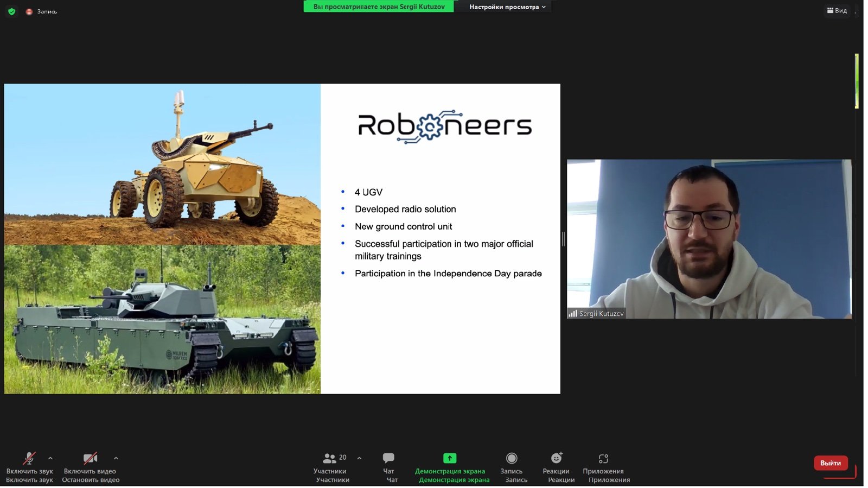The width and height of the screenshot is (868, 488).
Task: Expand the video options chevron
Action: click(x=116, y=458)
